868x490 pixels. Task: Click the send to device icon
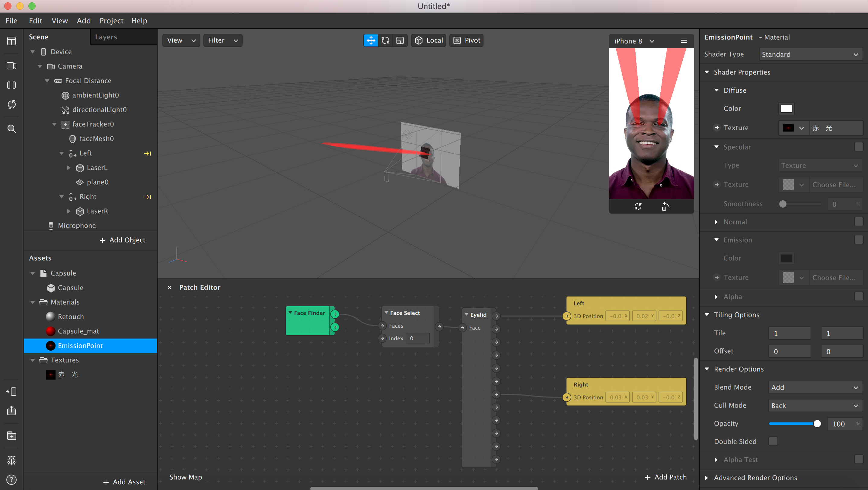(x=11, y=392)
